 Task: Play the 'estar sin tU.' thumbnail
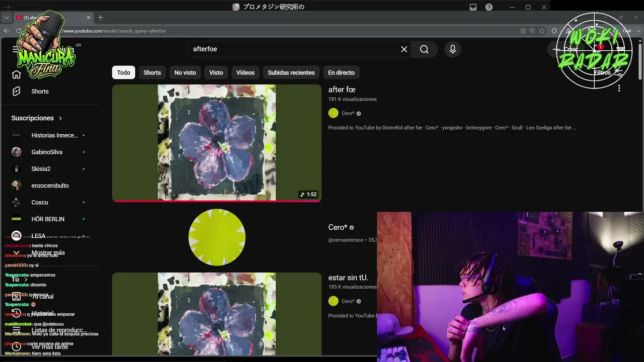217,314
